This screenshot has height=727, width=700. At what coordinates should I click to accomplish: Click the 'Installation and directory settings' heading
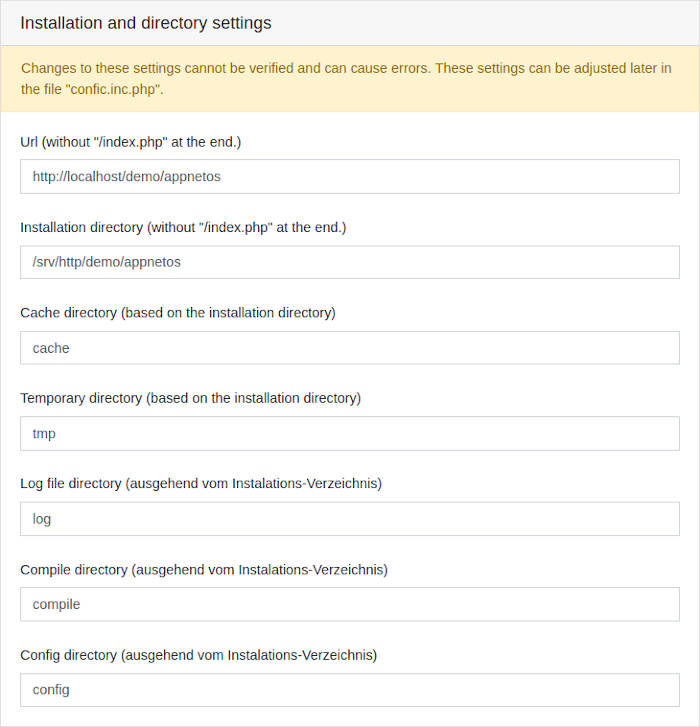[145, 23]
